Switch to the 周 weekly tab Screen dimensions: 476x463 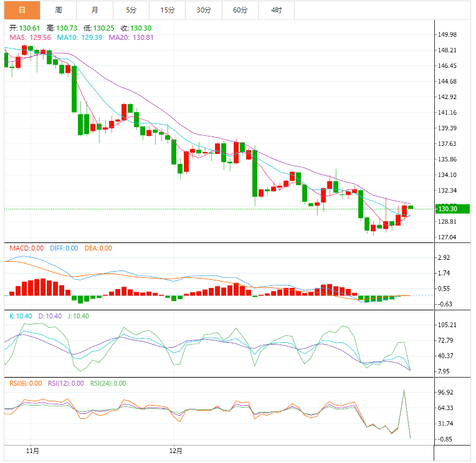click(x=59, y=10)
